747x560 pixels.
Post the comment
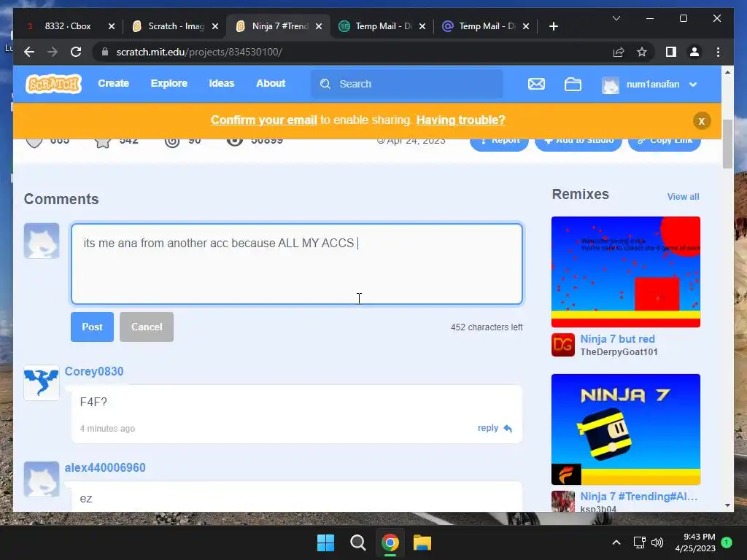92,327
